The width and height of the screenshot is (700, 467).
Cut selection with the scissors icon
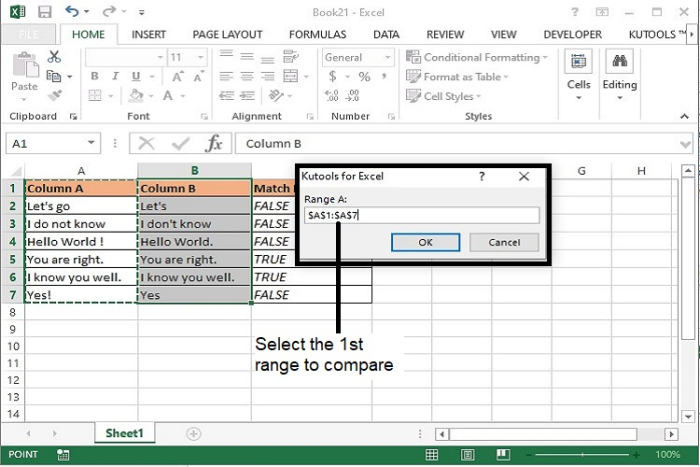point(54,57)
